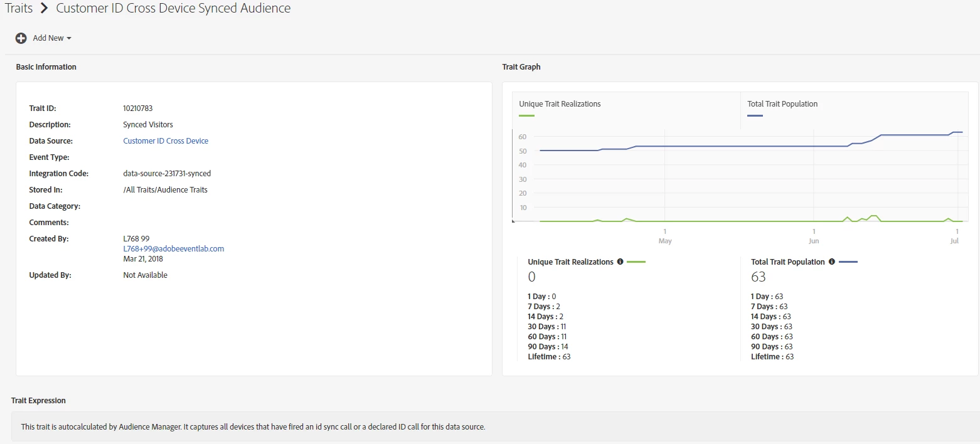Click the Data Category label

55,206
